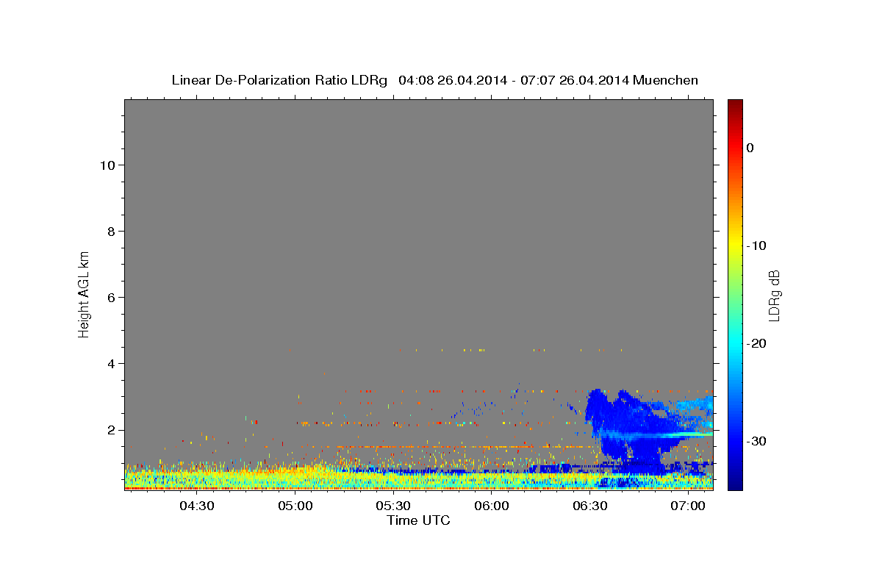Screen dimensions: 882x588
Task: Click the 05:00 time tick label
Action: point(295,506)
